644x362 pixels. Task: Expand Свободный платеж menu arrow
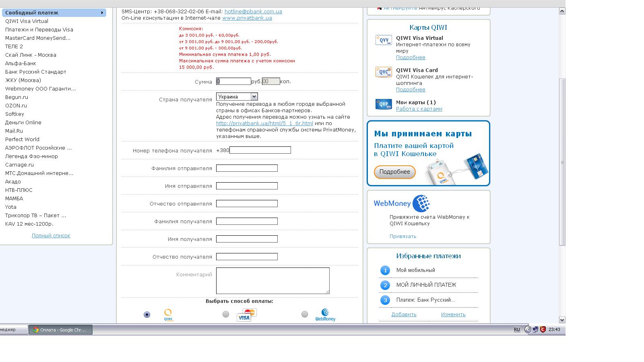[102, 13]
